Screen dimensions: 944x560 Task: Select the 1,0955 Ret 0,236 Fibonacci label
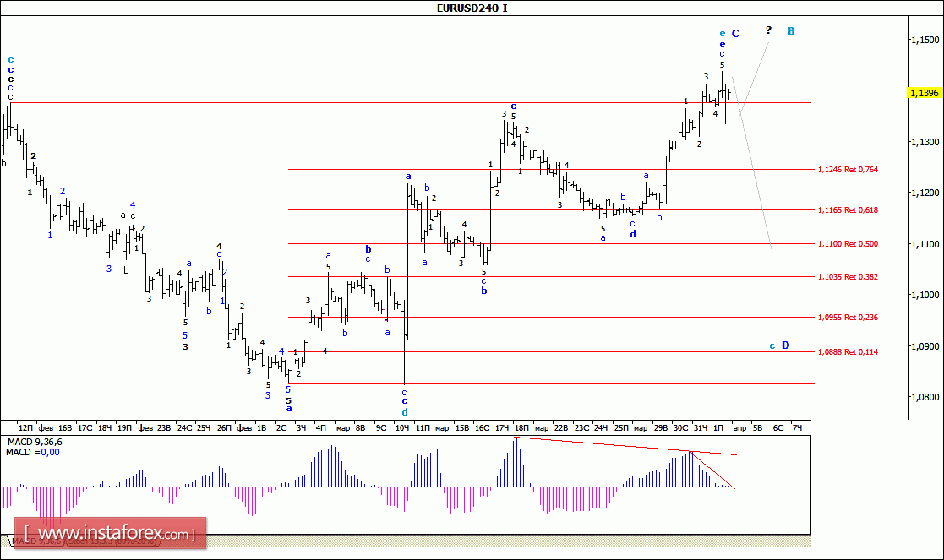[x=848, y=317]
